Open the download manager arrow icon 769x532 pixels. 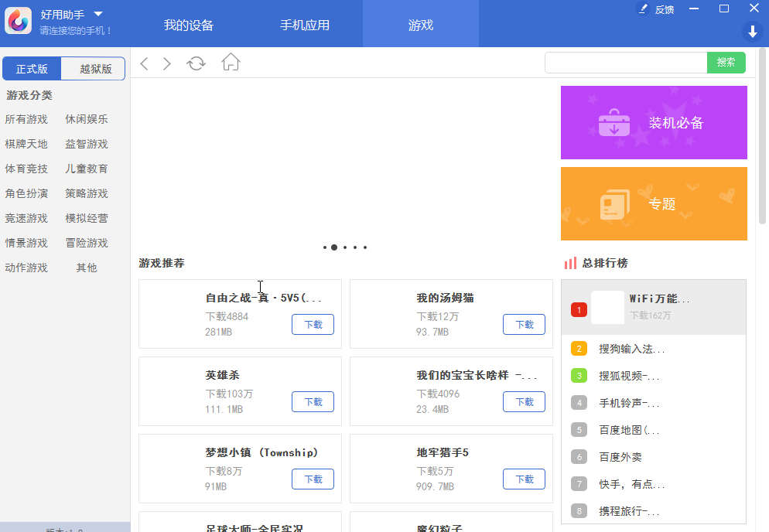click(752, 32)
